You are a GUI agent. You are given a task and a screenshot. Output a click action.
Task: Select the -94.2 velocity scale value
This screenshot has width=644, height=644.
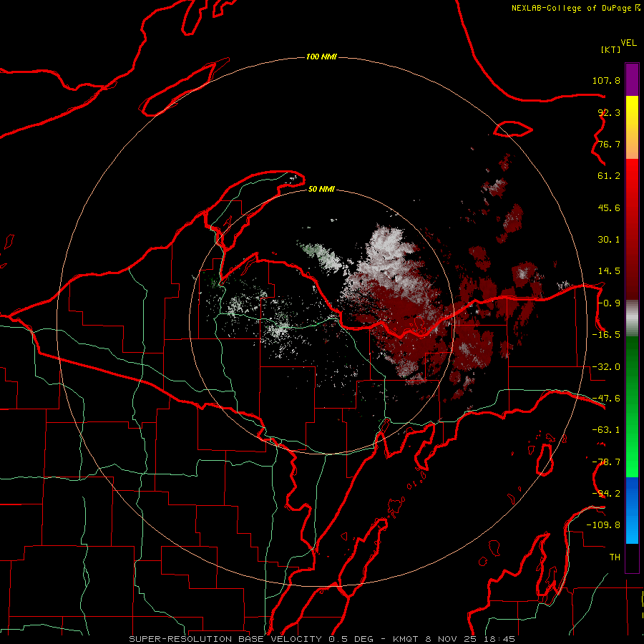[x=606, y=494]
